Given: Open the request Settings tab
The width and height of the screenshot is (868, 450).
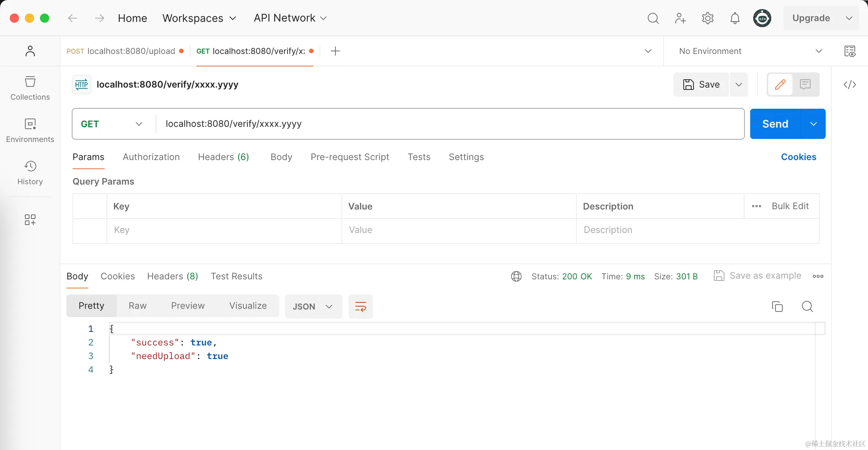Looking at the screenshot, I should (x=466, y=157).
